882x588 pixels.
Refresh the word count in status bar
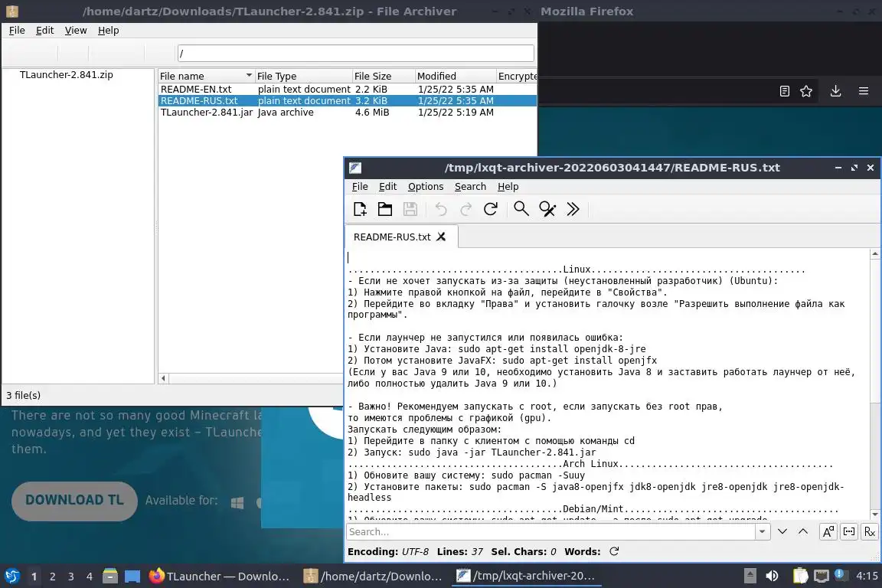click(x=614, y=551)
